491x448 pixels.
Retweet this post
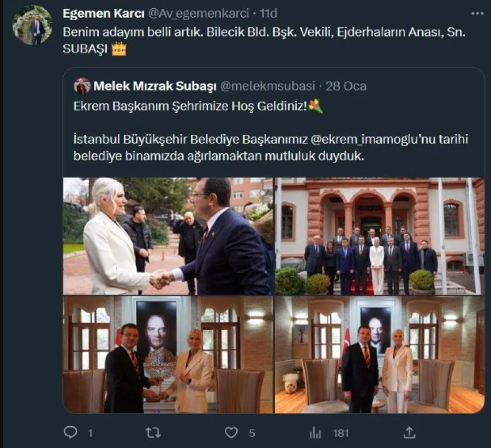153,432
